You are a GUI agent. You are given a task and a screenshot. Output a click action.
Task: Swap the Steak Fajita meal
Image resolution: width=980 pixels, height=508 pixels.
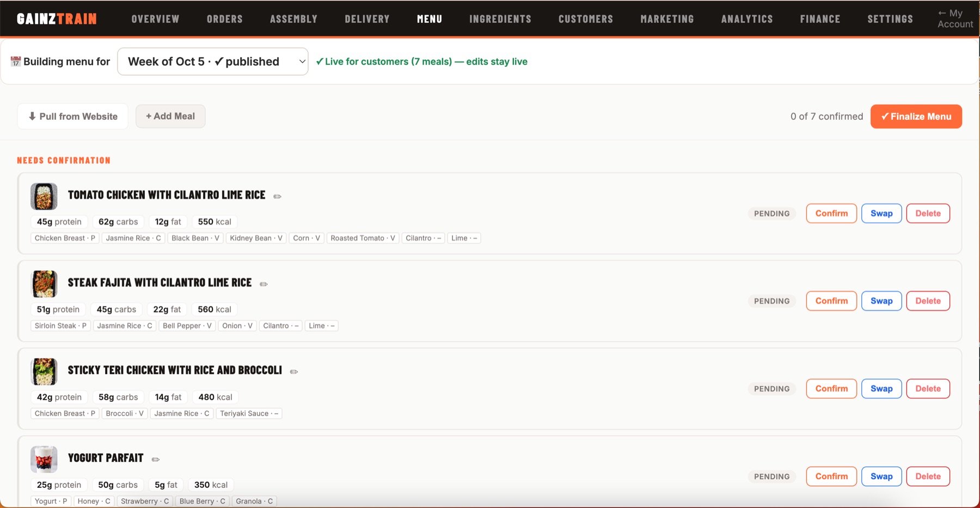(x=881, y=301)
